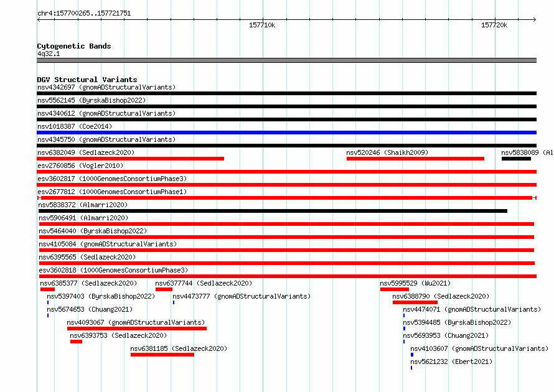Click the 157720k ruler position
The width and height of the screenshot is (554, 392).
coord(494,25)
